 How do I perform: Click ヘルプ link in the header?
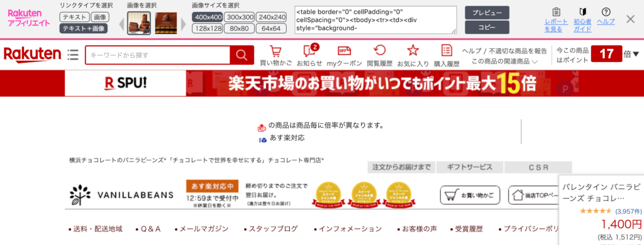pyautogui.click(x=472, y=51)
